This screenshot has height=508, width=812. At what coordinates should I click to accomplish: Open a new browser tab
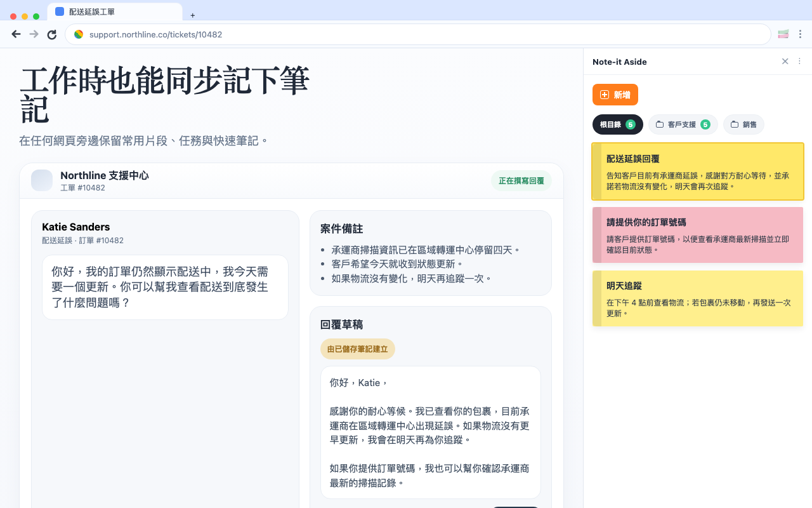point(192,15)
